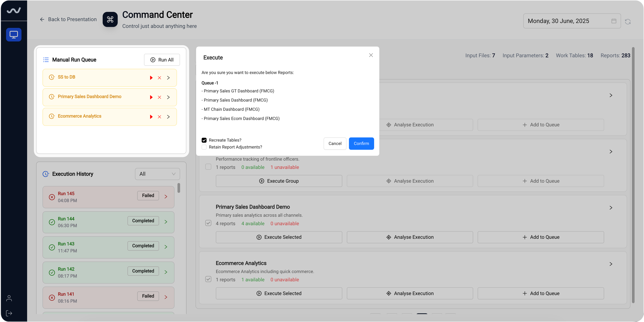This screenshot has height=322, width=644.
Task: Toggle the Primary Sales Dashboard Demo group checkbox
Action: tap(208, 223)
